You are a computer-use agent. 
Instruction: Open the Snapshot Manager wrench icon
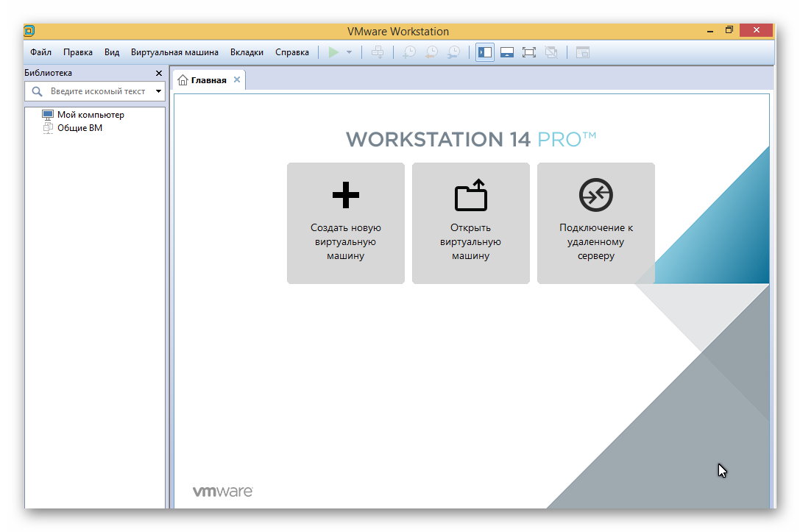click(x=453, y=52)
